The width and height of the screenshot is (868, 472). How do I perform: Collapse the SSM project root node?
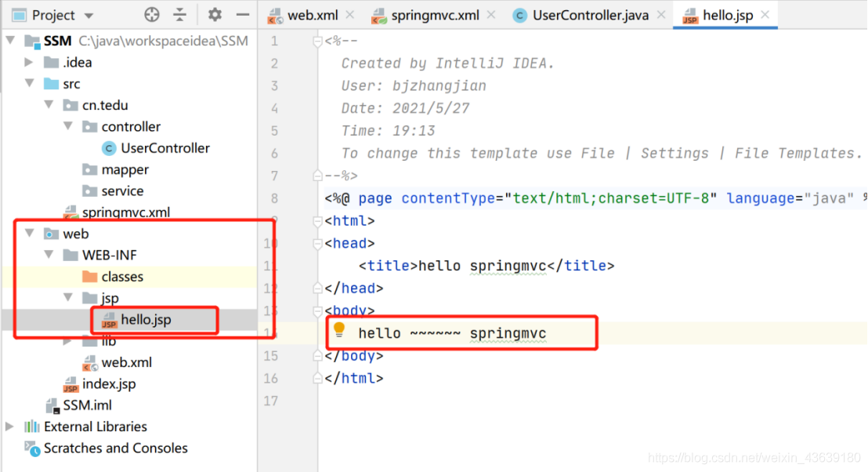coord(10,41)
